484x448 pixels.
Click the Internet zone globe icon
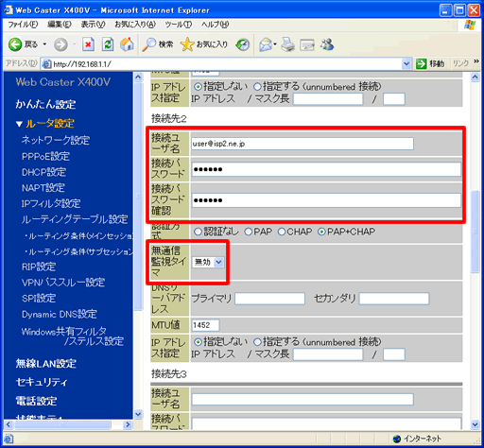tap(397, 439)
